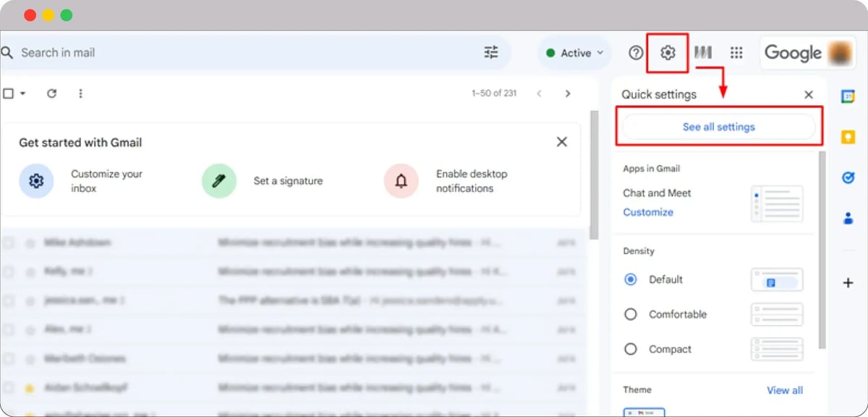868x417 pixels.
Task: Open Google Calendar in side panel
Action: pyautogui.click(x=848, y=97)
